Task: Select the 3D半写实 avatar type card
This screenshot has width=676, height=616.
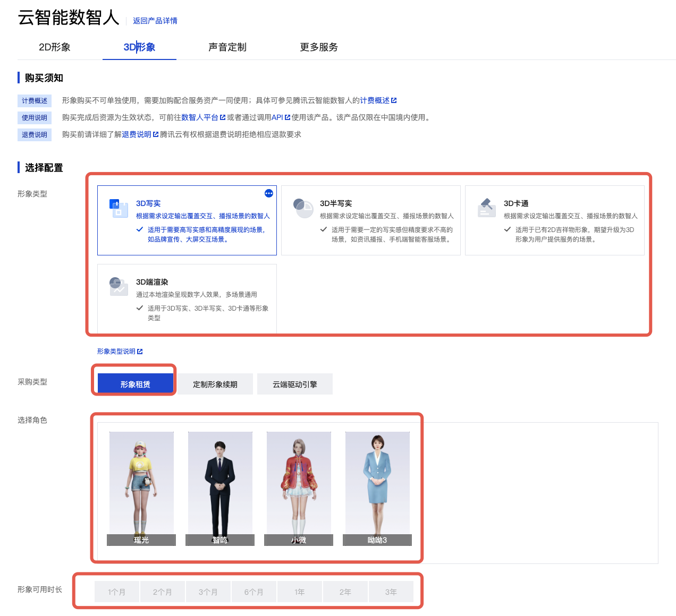Action: click(x=371, y=220)
